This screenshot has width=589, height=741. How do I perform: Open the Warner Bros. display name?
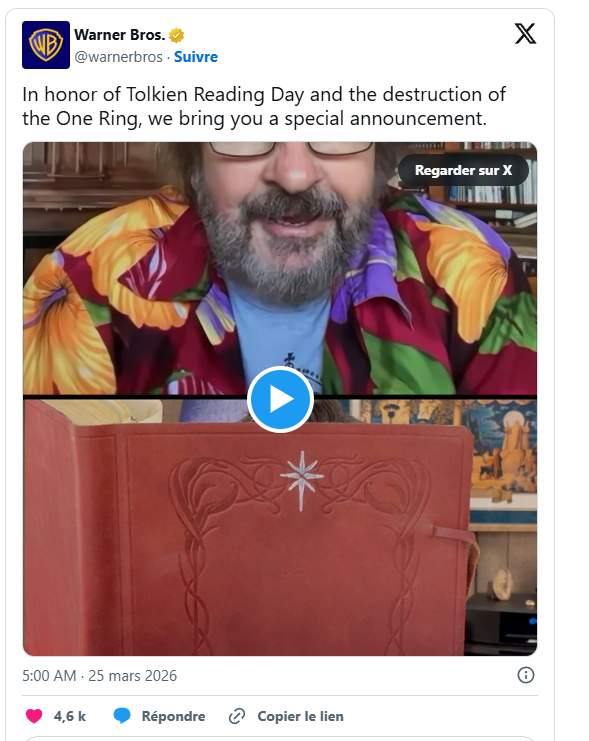click(120, 35)
